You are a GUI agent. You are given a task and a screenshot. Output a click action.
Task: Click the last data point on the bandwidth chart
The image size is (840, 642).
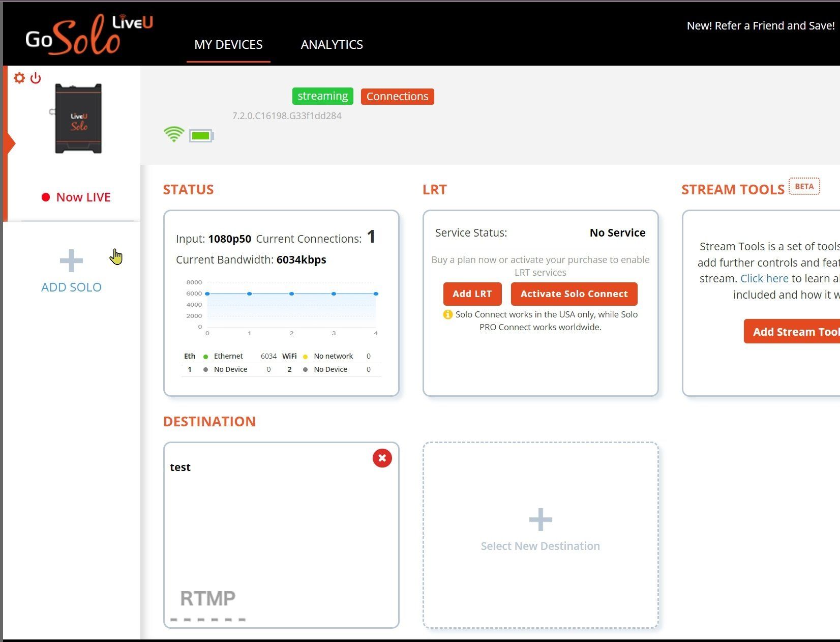pos(376,294)
